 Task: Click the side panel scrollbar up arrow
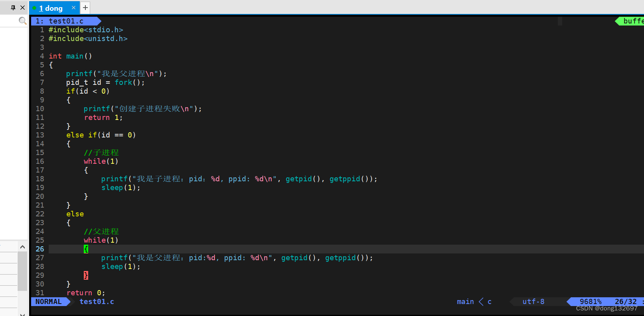[22, 247]
